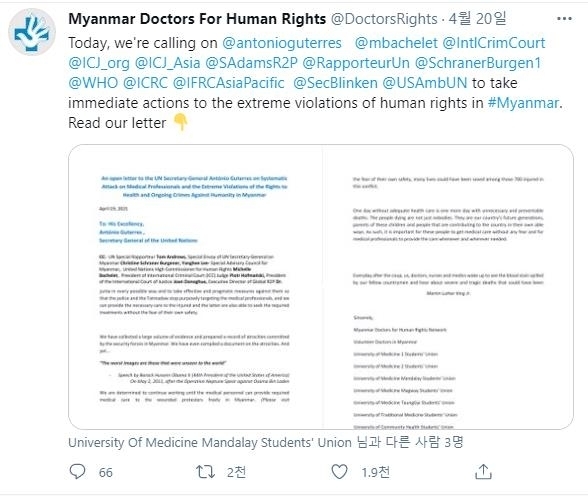Image resolution: width=588 pixels, height=496 pixels.
Task: Click the reply speech bubble icon
Action: (78, 472)
